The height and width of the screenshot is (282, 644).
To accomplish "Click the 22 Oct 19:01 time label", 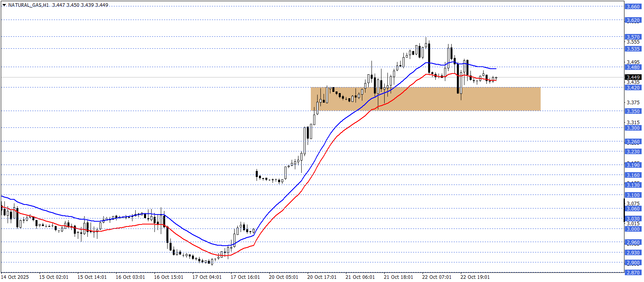I will point(475,277).
